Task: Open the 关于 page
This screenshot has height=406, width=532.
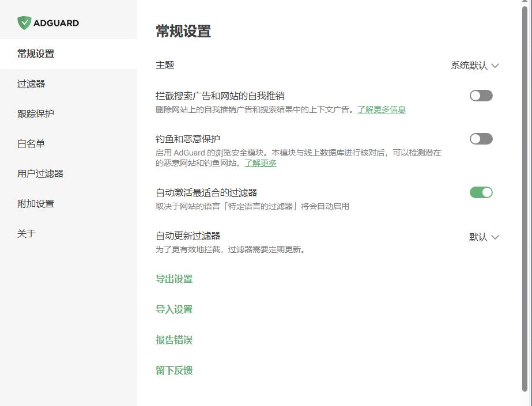Action: click(25, 233)
